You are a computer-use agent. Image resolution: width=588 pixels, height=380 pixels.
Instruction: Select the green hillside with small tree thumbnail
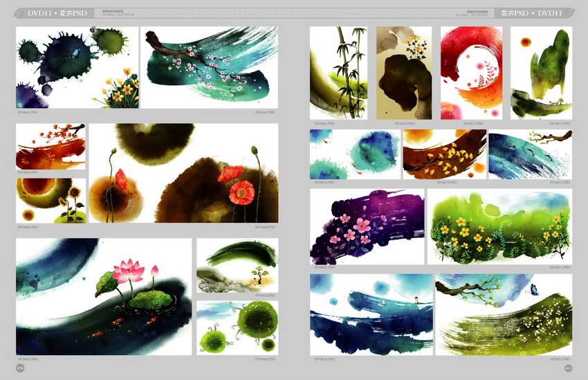click(237, 265)
